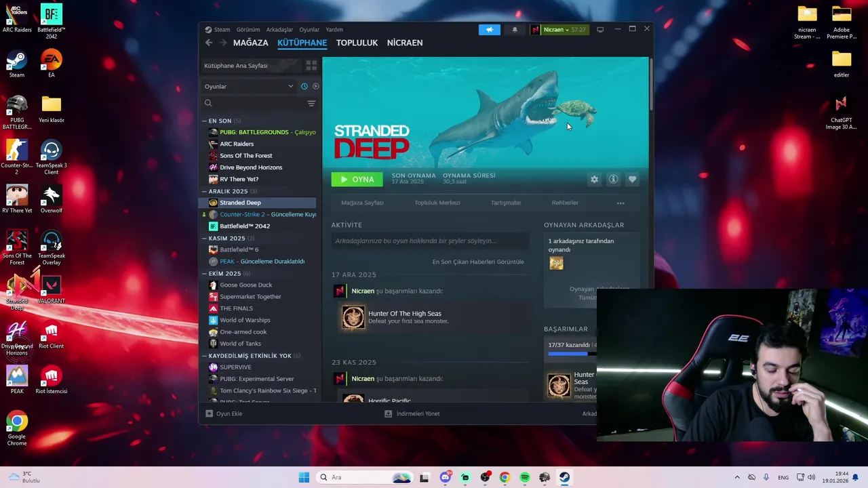Add Stranded Deep to favorites heart
The height and width of the screenshot is (488, 868).
(x=632, y=180)
